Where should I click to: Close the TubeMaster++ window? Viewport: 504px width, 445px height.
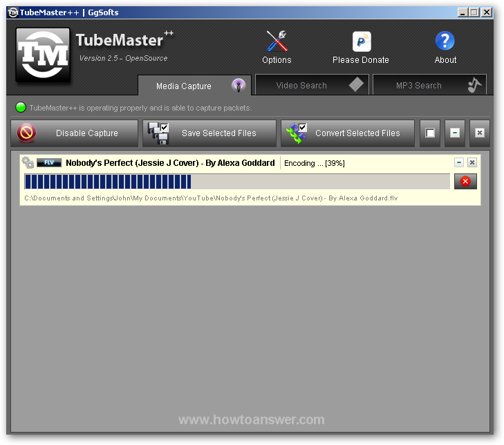tap(487, 12)
